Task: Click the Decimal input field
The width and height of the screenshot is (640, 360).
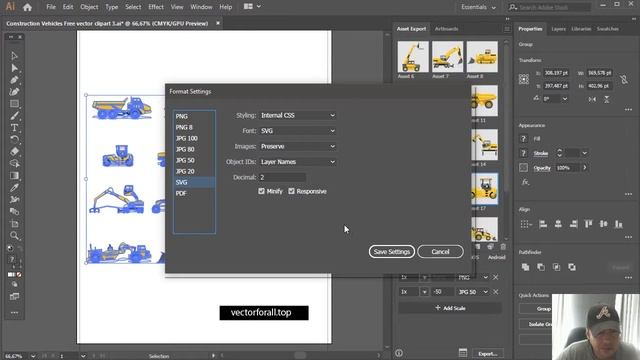Action: 282,177
